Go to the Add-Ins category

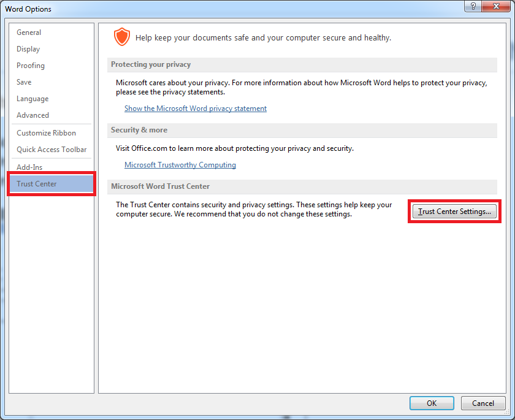tap(29, 167)
